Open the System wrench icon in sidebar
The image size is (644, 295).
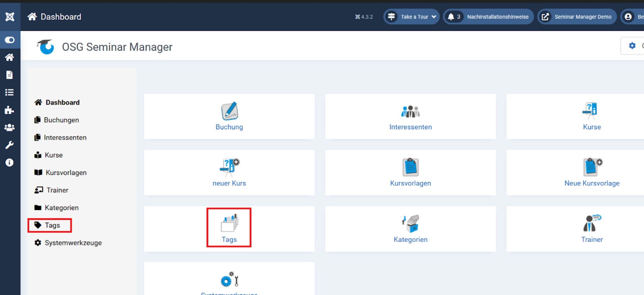(x=10, y=145)
